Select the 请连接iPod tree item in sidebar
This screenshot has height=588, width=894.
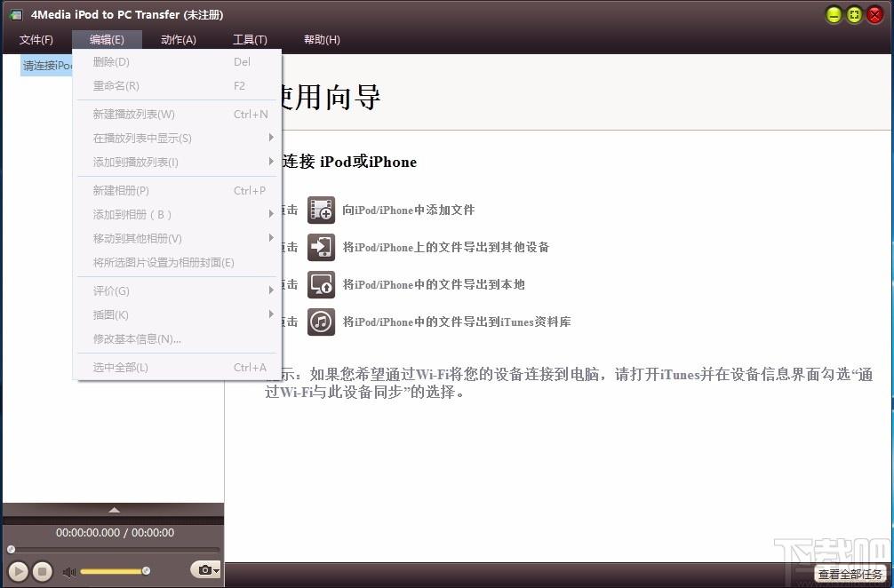click(47, 66)
